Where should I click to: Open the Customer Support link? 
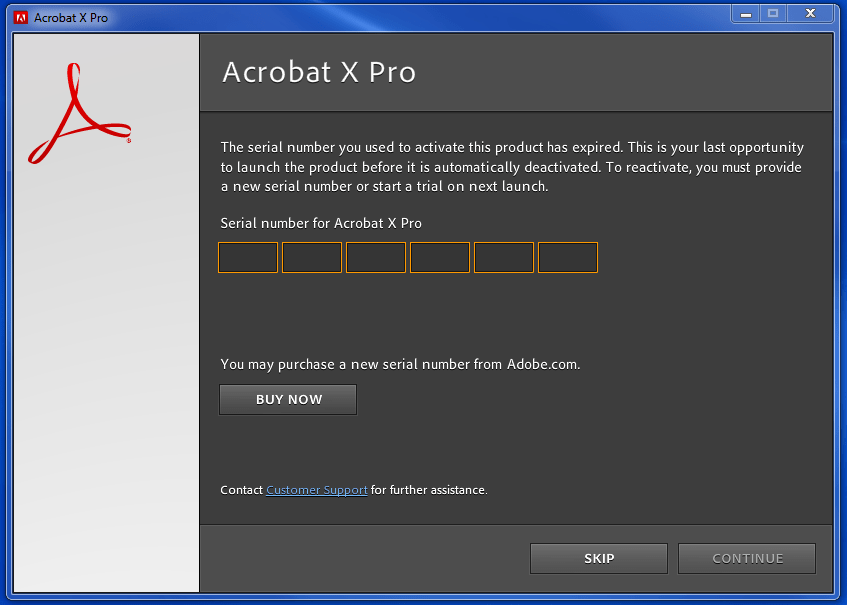tap(316, 489)
